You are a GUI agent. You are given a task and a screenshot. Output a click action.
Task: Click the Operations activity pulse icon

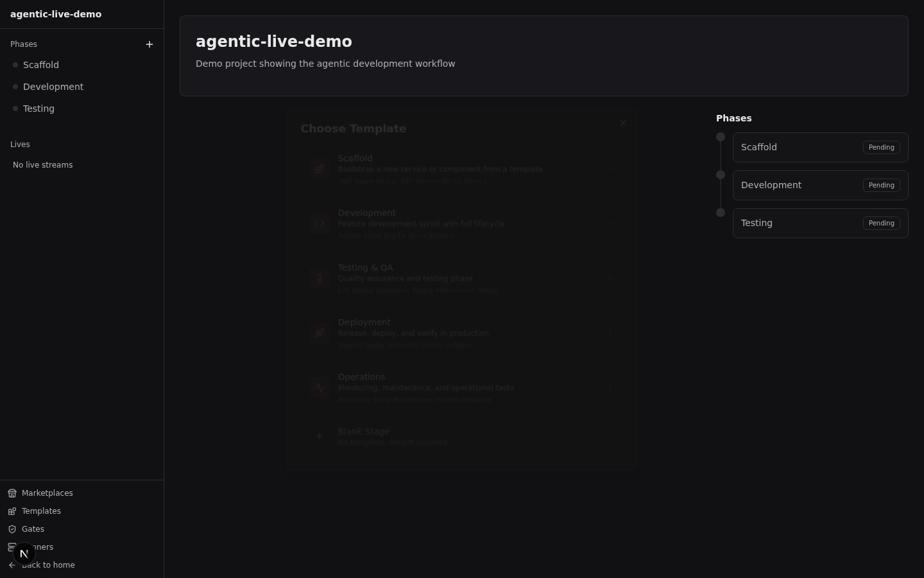click(320, 387)
